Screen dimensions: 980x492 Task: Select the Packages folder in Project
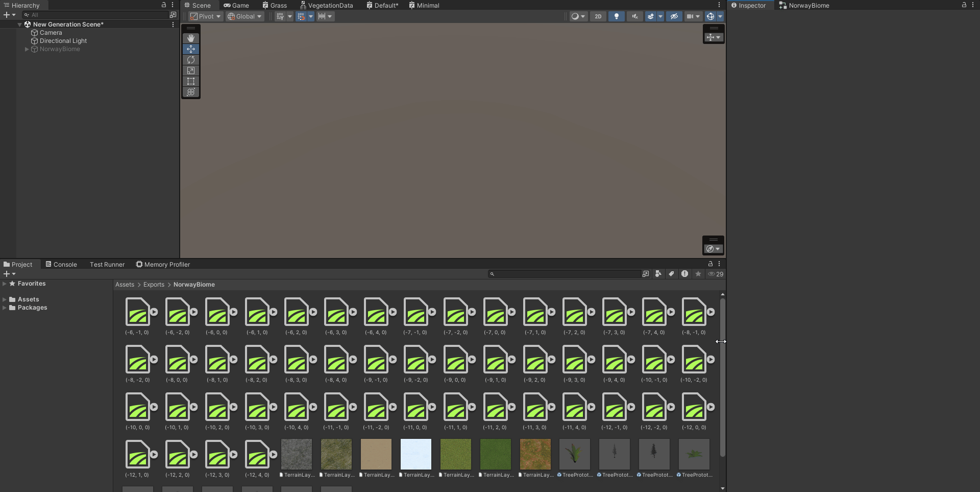(32, 308)
